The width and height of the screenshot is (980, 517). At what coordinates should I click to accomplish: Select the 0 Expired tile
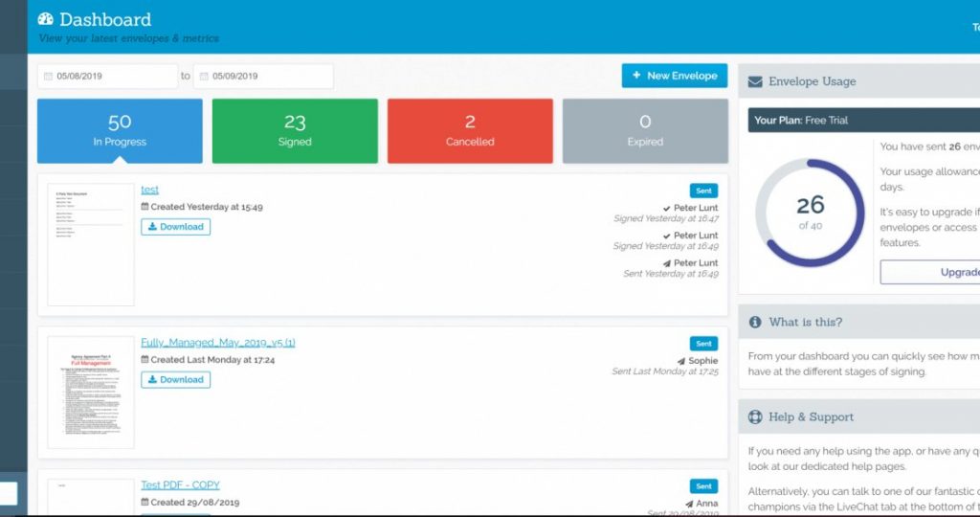645,130
